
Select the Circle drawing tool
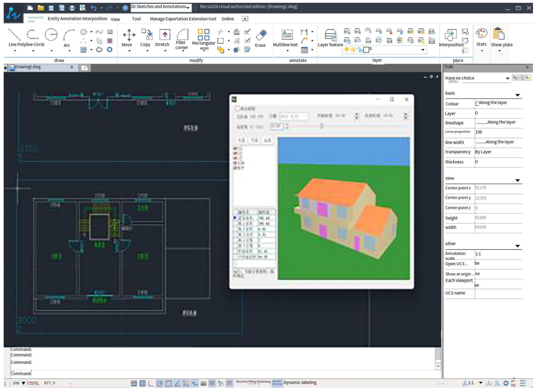(51, 35)
